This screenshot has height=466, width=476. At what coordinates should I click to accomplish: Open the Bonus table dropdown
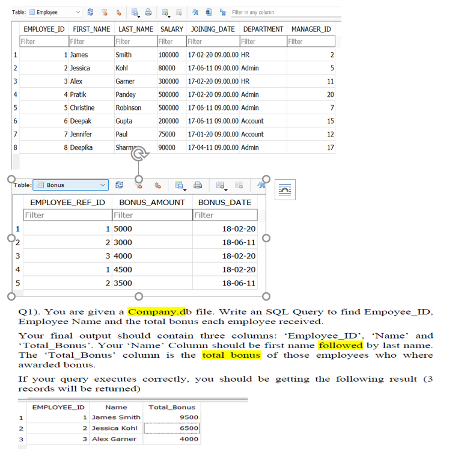(71, 185)
